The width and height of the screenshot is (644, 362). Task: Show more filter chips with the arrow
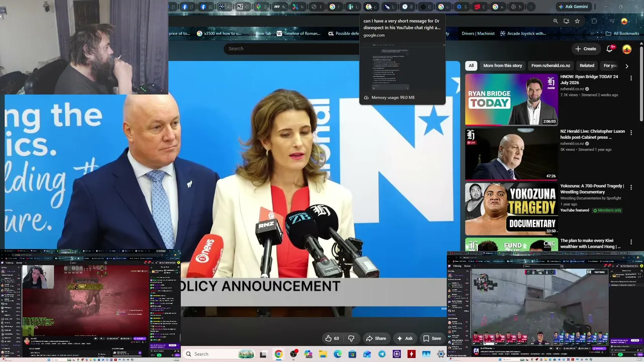pyautogui.click(x=627, y=66)
